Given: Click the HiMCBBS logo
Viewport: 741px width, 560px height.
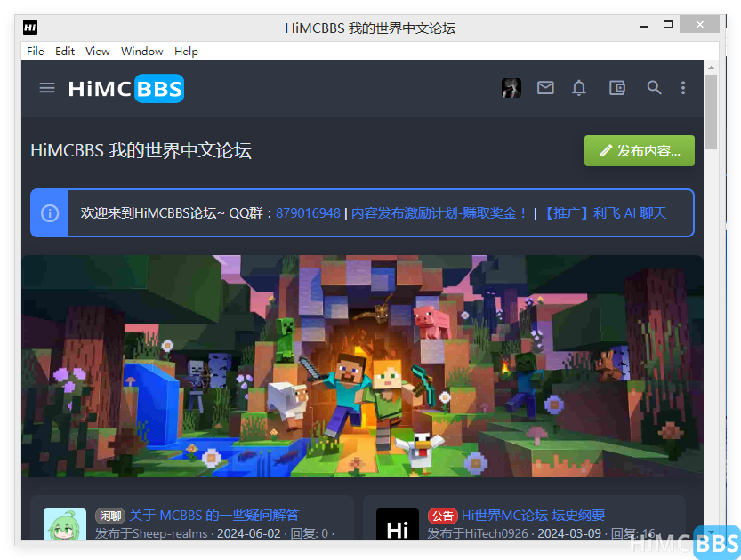Looking at the screenshot, I should (125, 88).
